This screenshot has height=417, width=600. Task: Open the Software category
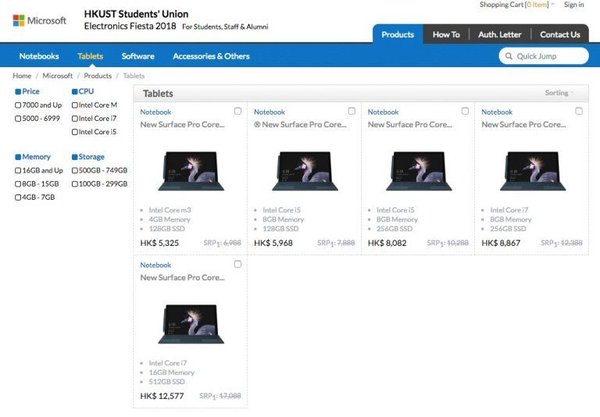pos(138,56)
